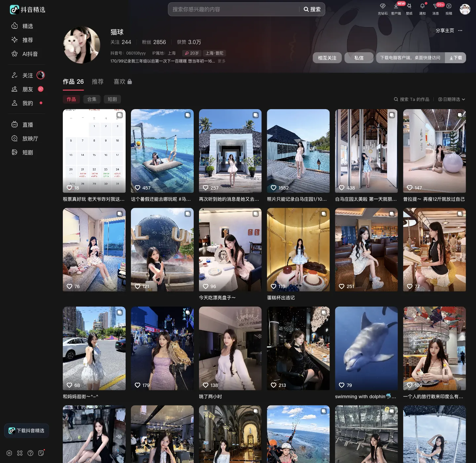Viewport: 476px width, 463px height.
Task: Click the four-circle grid icon
Action: tap(20, 453)
